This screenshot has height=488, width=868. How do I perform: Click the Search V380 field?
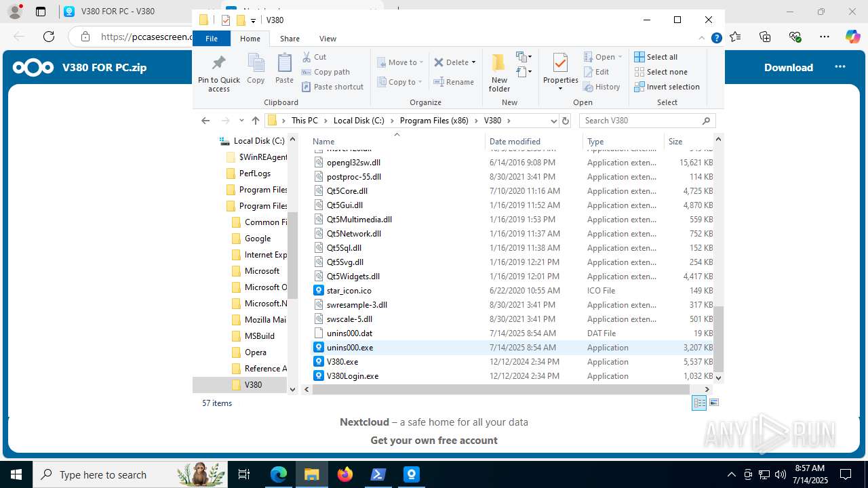click(647, 121)
